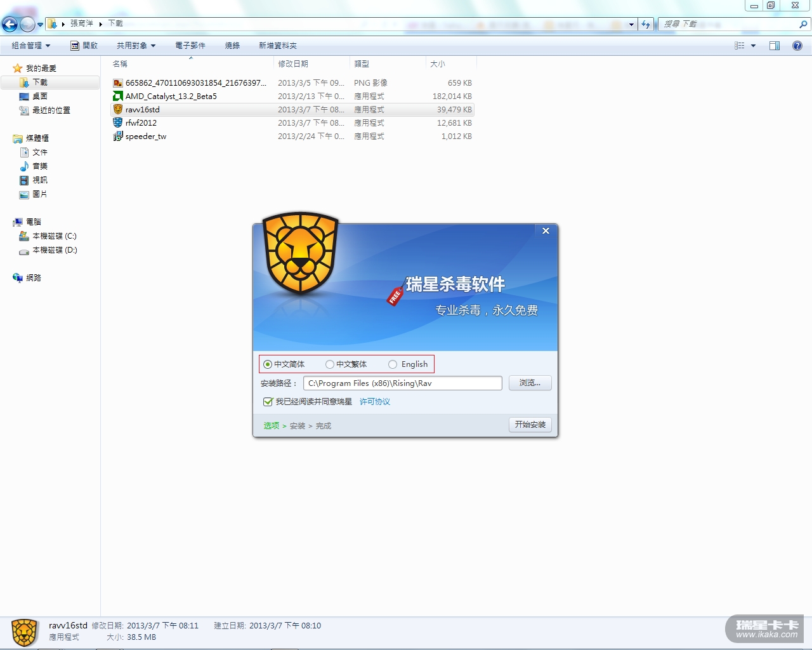Go back using the Explorer back arrow

(10, 25)
